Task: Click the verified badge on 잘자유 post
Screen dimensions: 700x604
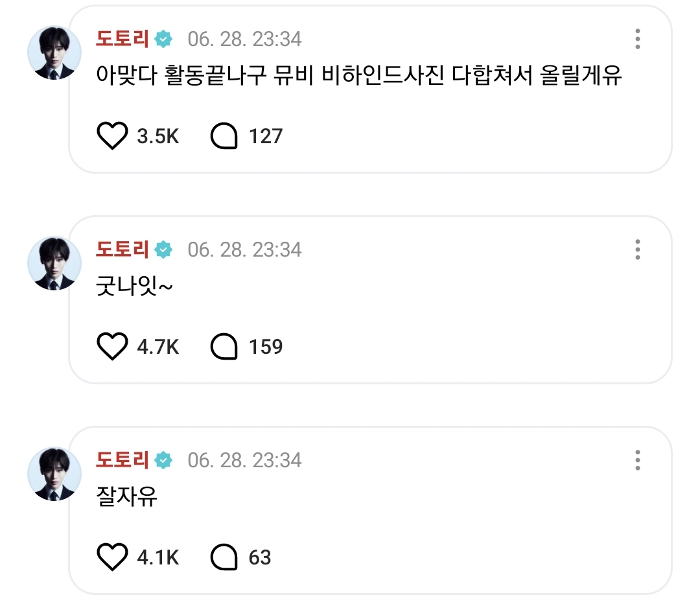Action: pos(164,460)
